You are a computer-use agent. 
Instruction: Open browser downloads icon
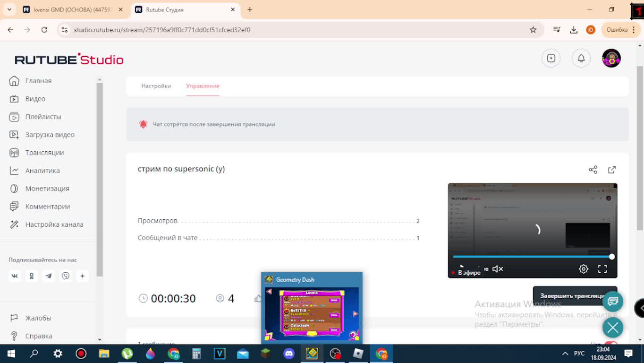pos(574,30)
